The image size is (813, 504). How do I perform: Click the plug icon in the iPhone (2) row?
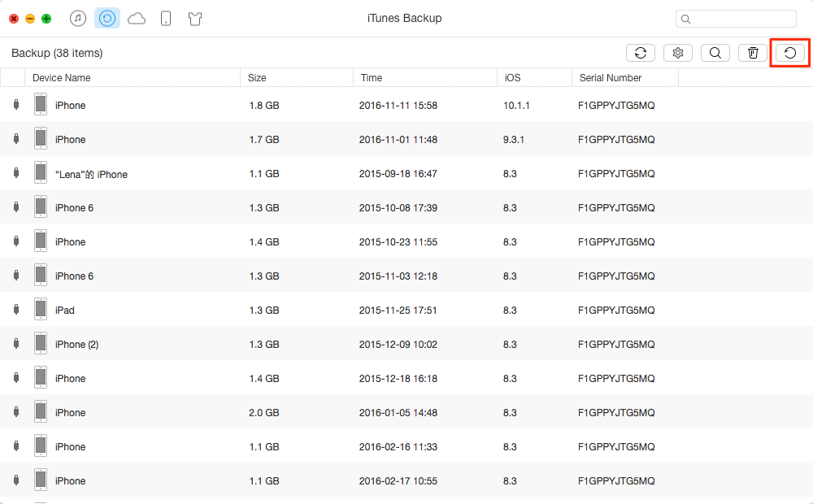[x=16, y=344]
